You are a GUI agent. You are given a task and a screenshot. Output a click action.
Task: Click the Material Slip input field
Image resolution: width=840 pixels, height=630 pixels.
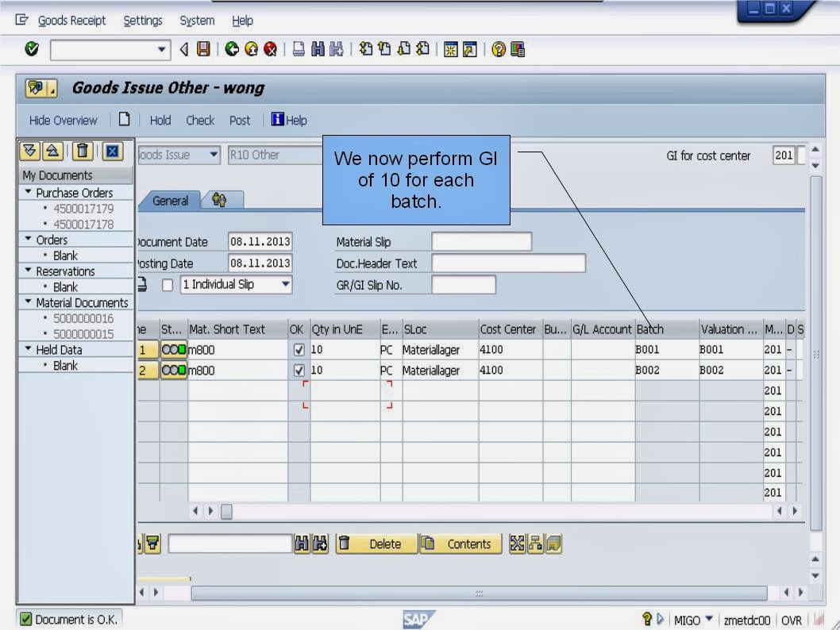pyautogui.click(x=482, y=241)
